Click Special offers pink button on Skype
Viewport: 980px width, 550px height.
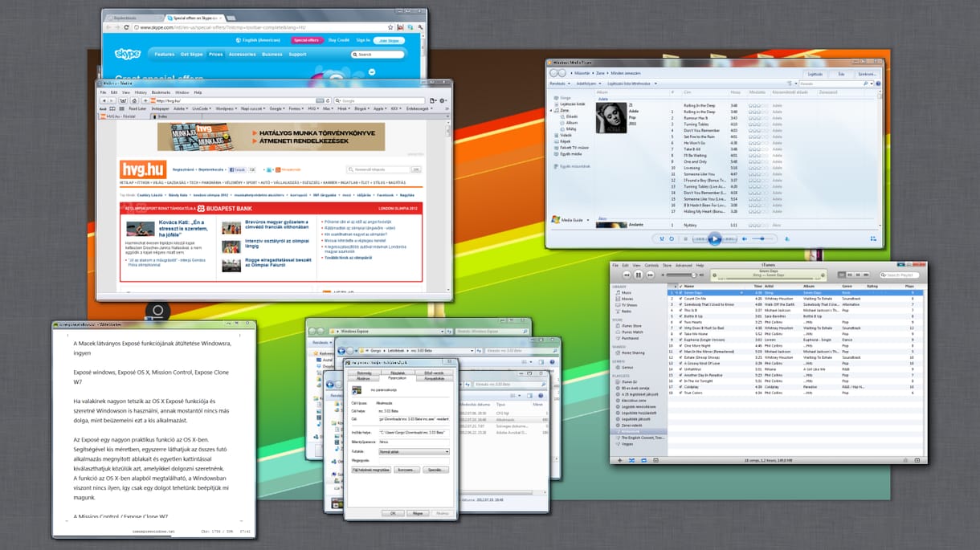tap(307, 40)
